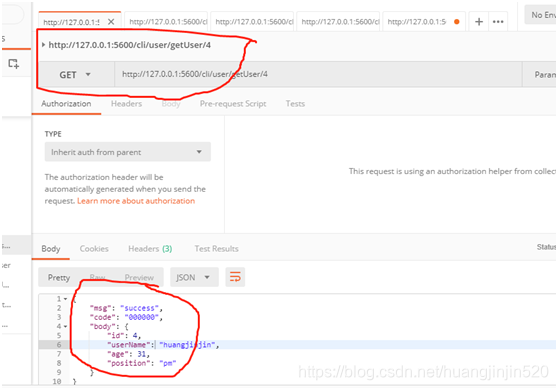This screenshot has width=558, height=390.
Task: Select Pretty response view
Action: [x=59, y=277]
